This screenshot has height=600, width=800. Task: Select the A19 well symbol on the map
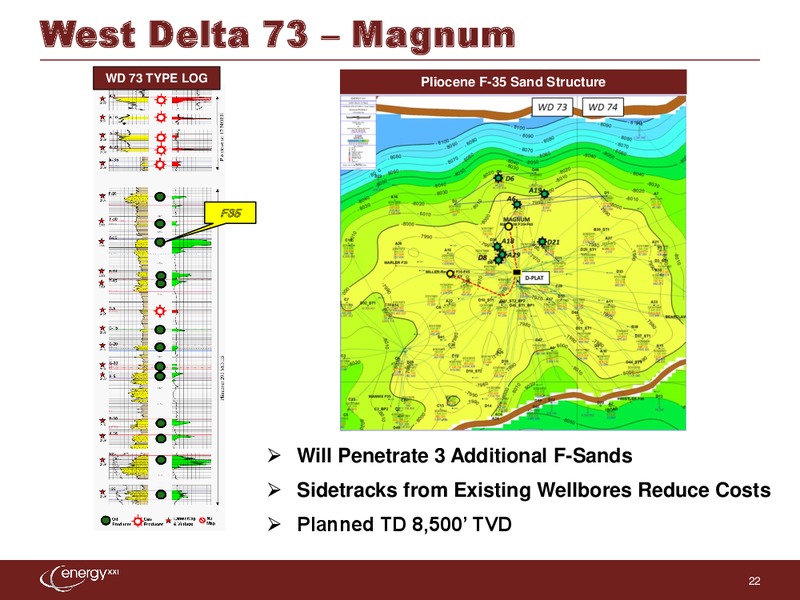[x=544, y=194]
